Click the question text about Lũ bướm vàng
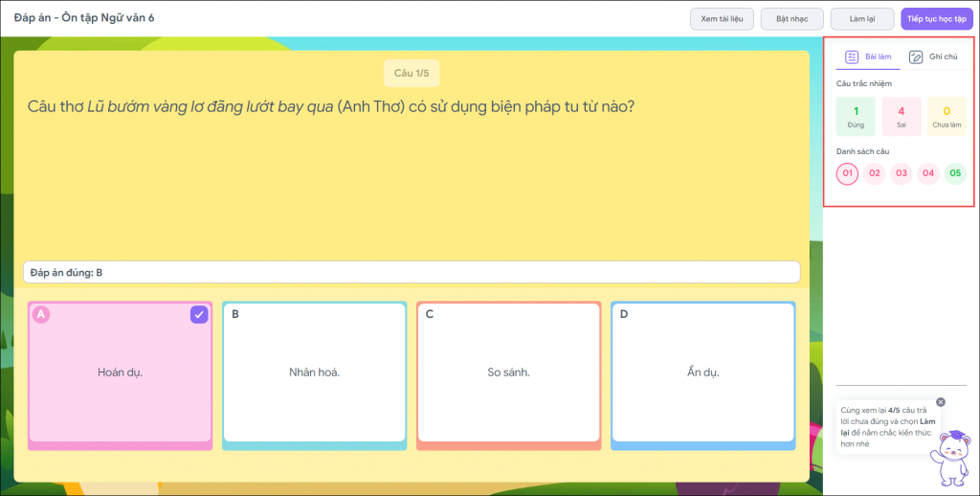This screenshot has width=980, height=496. 331,106
